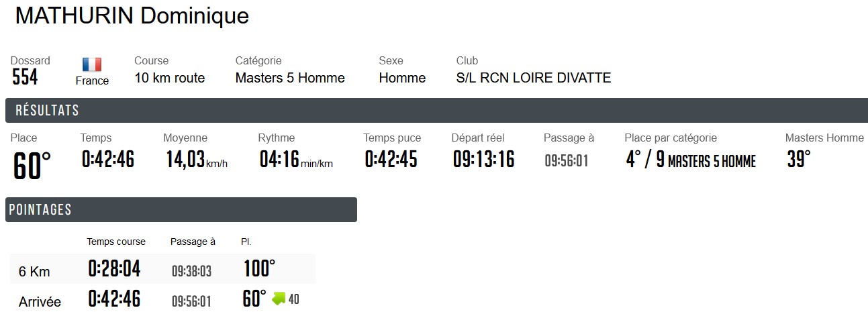Click the RÉSULTATS section header

47,111
